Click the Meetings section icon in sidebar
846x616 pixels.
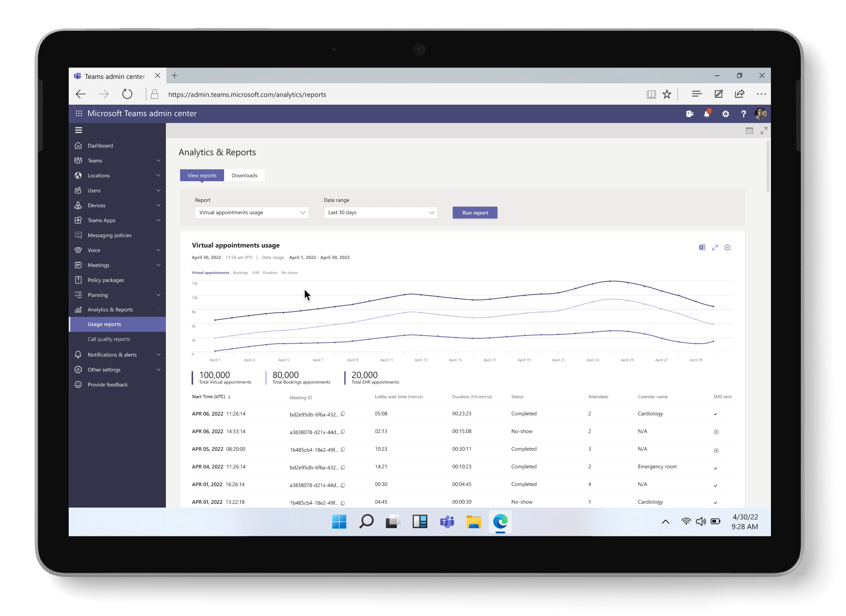coord(79,264)
